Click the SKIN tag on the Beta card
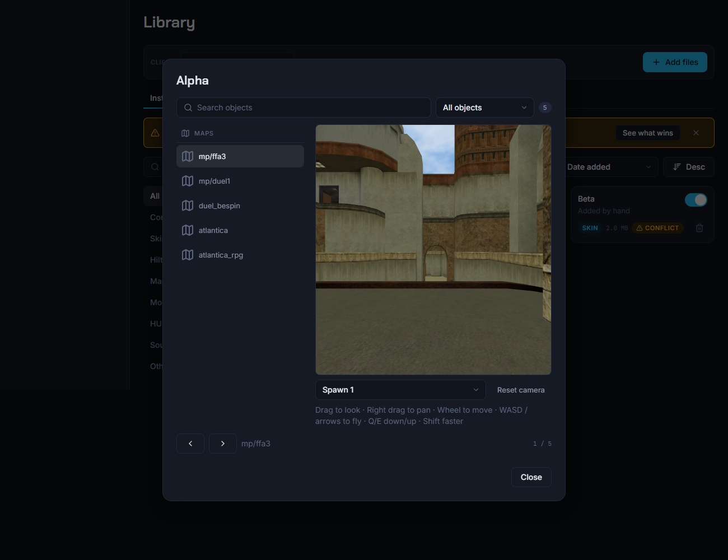 [590, 228]
